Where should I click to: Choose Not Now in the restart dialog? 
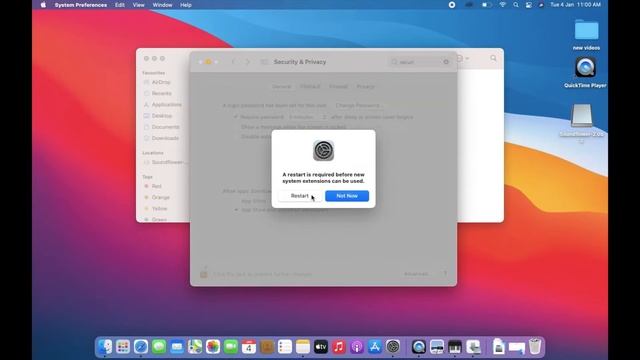click(x=347, y=196)
